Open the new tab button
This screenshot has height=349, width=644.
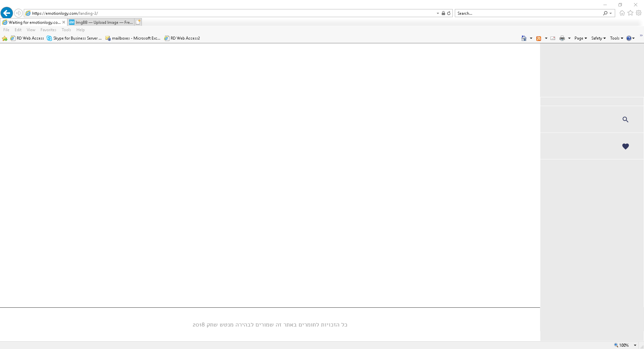(x=138, y=22)
